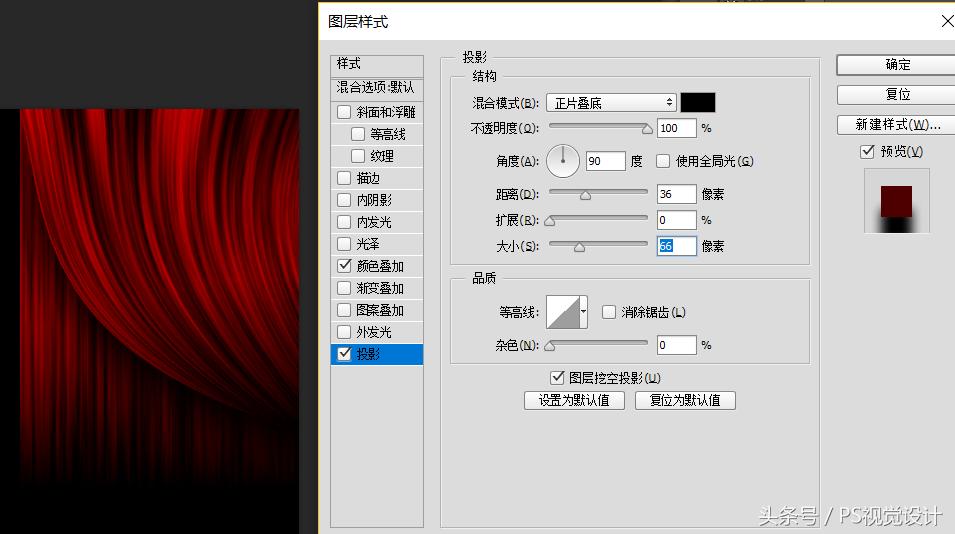
Task: Click the black shadow color swatch
Action: point(698,102)
